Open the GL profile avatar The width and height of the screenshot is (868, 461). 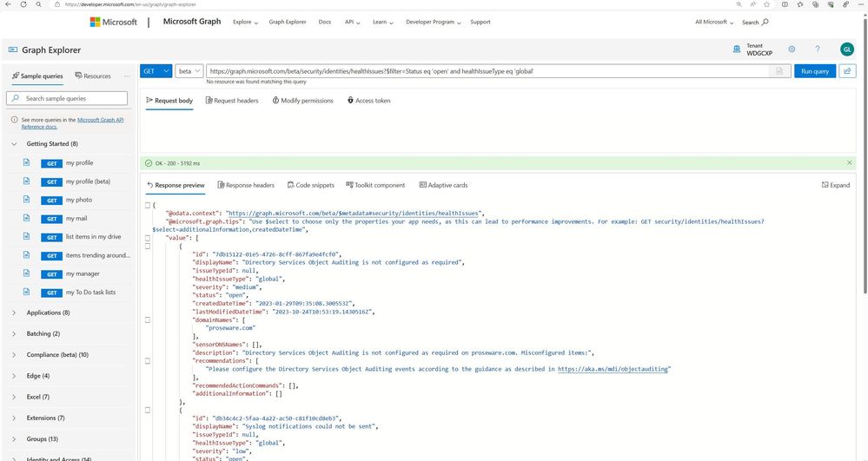pos(847,49)
